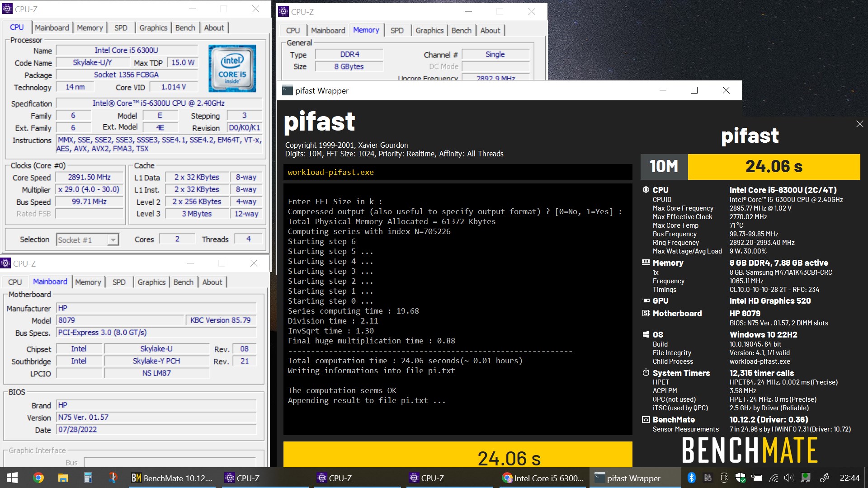The width and height of the screenshot is (868, 488).
Task: Maximize the pifast Wrapper window
Action: click(x=694, y=90)
